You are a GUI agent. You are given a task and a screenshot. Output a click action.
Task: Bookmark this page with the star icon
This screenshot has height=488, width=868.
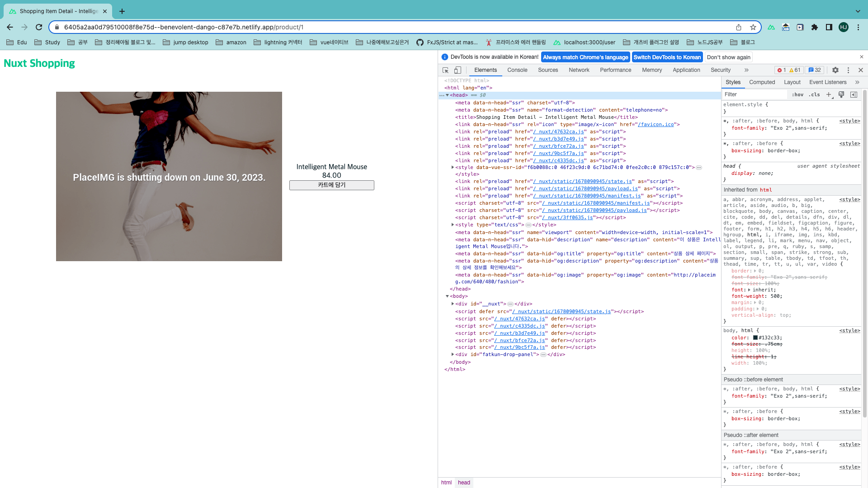pos(753,27)
